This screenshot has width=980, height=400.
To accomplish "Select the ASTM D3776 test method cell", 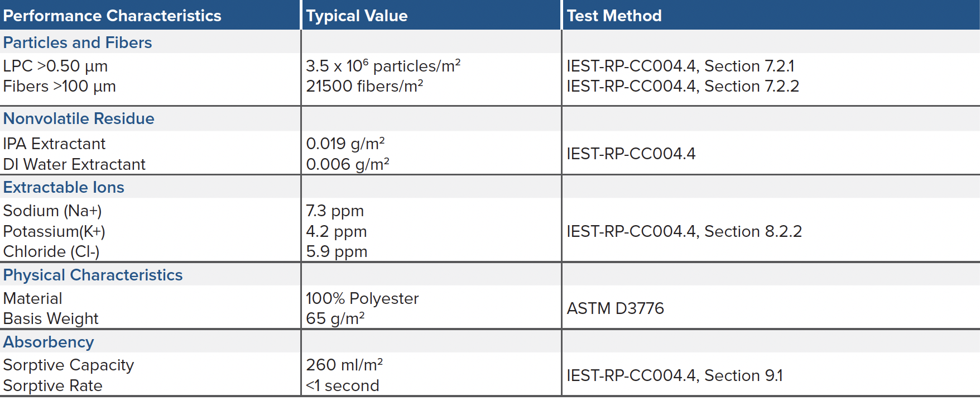I will (615, 308).
